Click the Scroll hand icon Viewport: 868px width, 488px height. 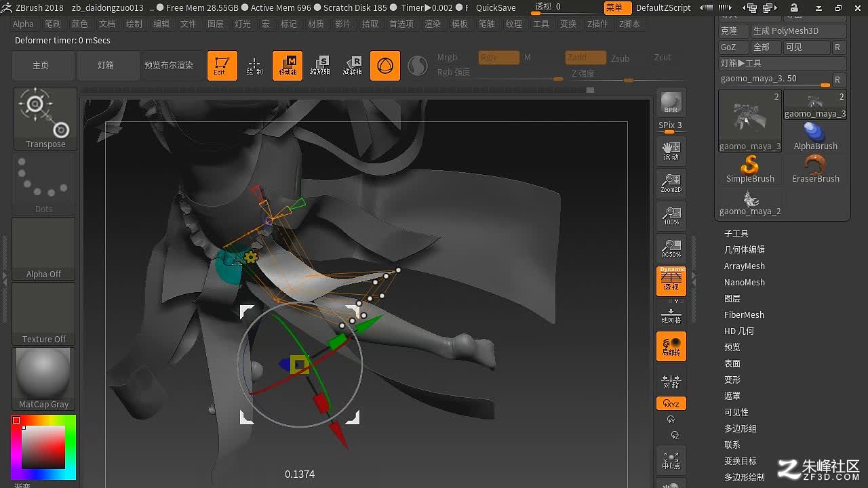coord(671,150)
